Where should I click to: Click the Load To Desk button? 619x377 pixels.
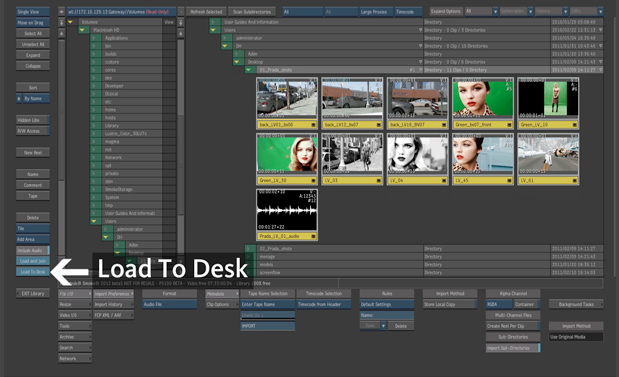click(x=33, y=272)
